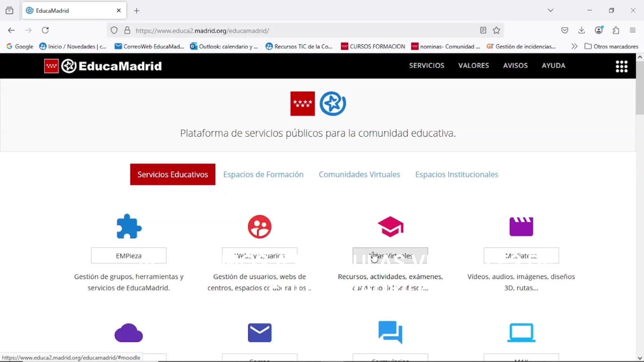Bookmark this page with the star icon
This screenshot has height=362, width=644.
(496, 31)
